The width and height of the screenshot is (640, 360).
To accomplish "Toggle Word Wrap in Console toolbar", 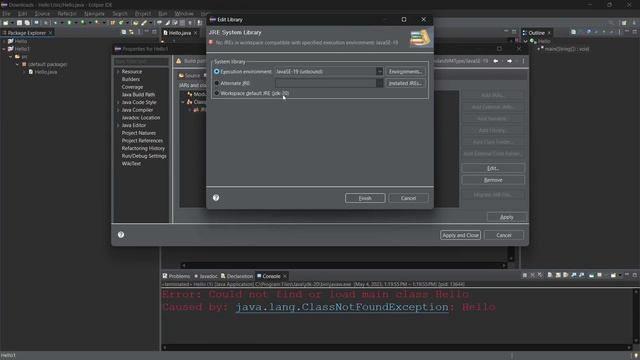I will (566, 275).
